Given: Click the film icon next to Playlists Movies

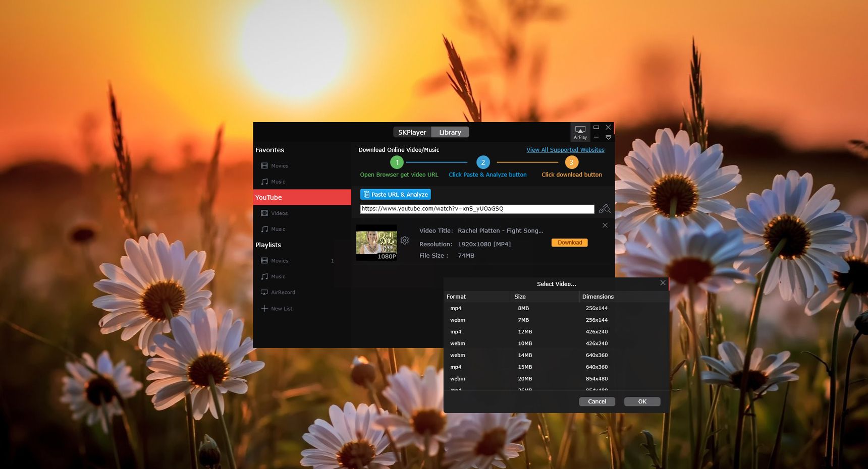Looking at the screenshot, I should pos(264,260).
